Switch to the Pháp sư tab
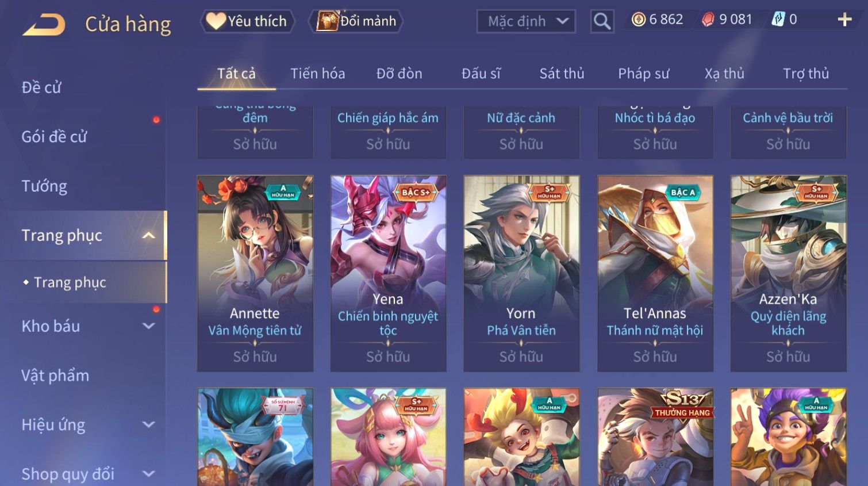The image size is (868, 486). pyautogui.click(x=644, y=74)
